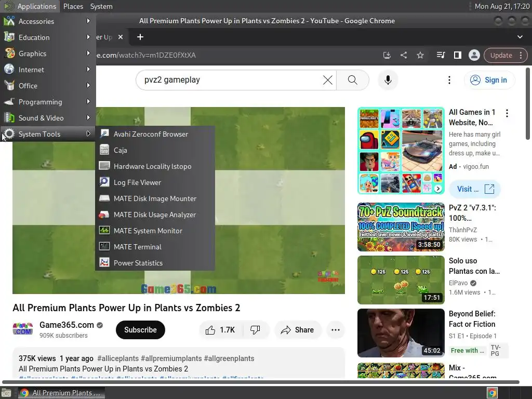This screenshot has height=399, width=532.
Task: Launch Caja file manager
Action: point(155,150)
